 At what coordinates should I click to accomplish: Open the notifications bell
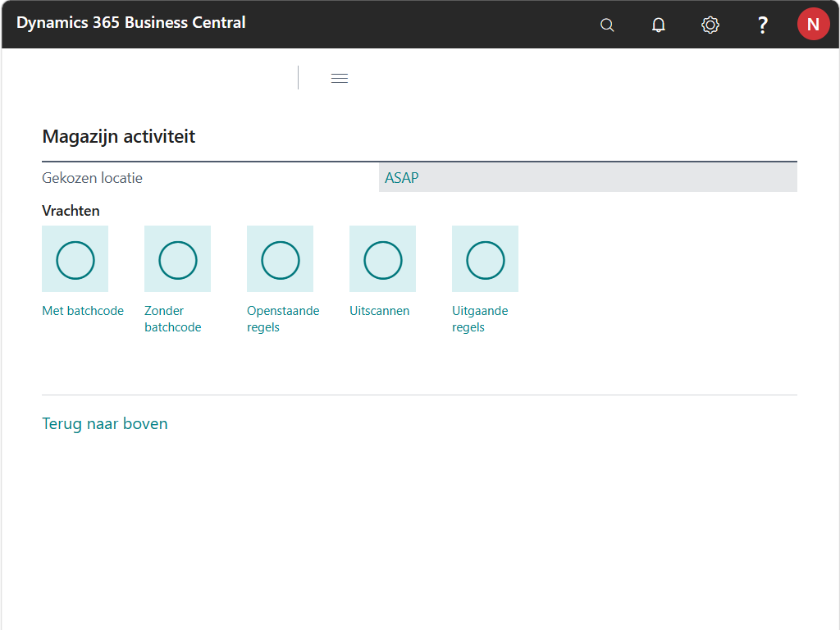(x=658, y=25)
